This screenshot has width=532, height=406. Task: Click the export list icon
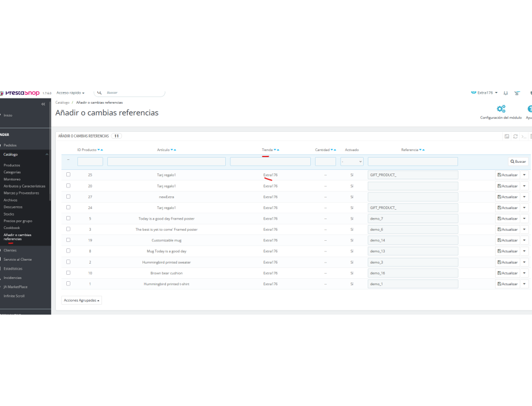click(x=507, y=137)
